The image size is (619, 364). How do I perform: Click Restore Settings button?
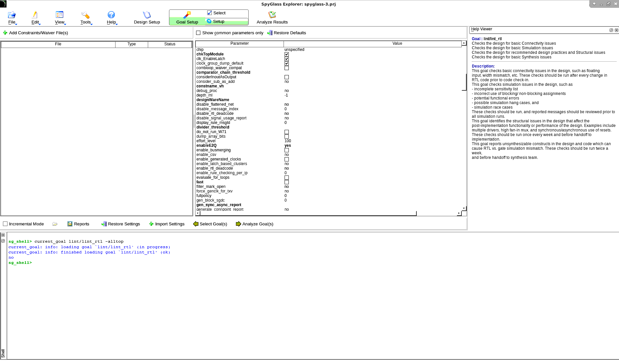pos(121,224)
